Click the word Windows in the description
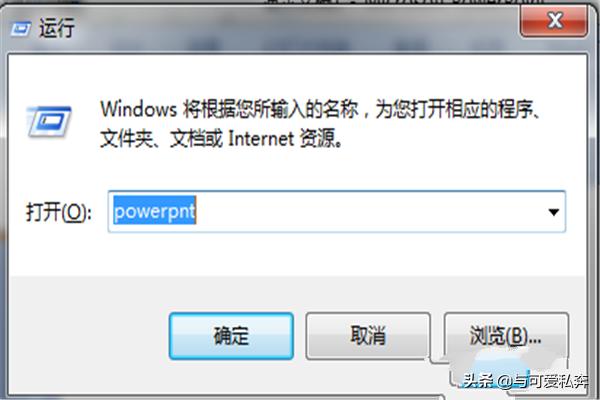 coord(139,109)
